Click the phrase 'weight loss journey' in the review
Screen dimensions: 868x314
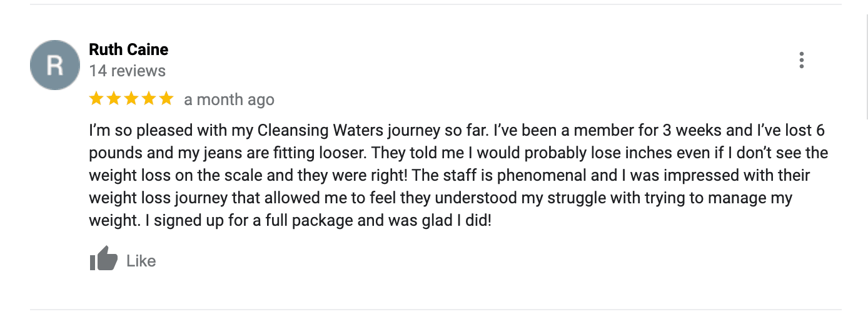pos(159,199)
